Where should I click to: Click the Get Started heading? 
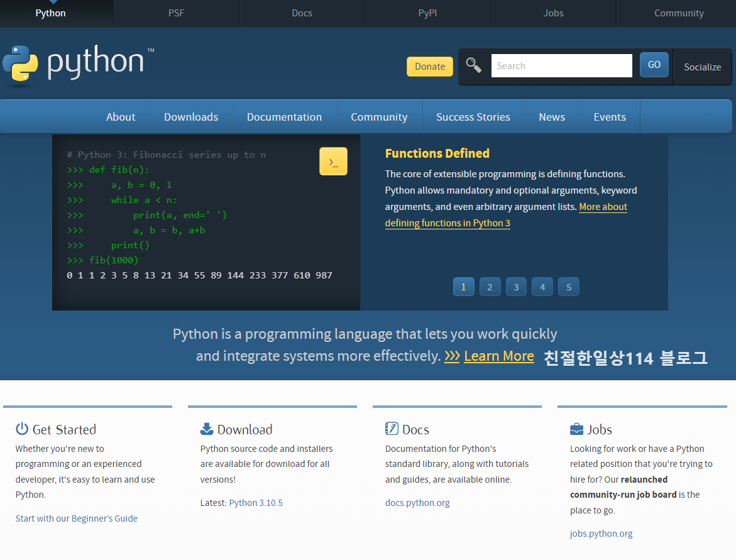pyautogui.click(x=64, y=429)
